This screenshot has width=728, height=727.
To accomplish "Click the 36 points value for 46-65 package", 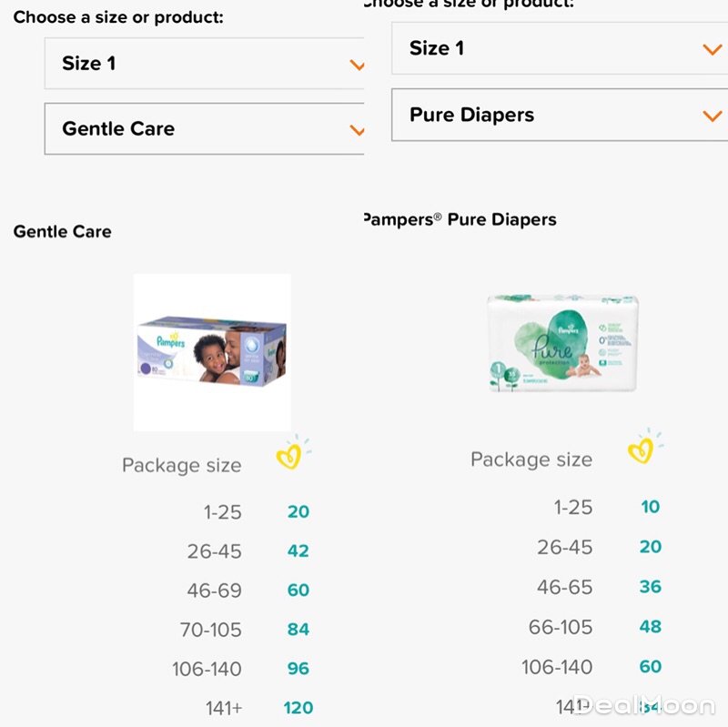I will 650,587.
